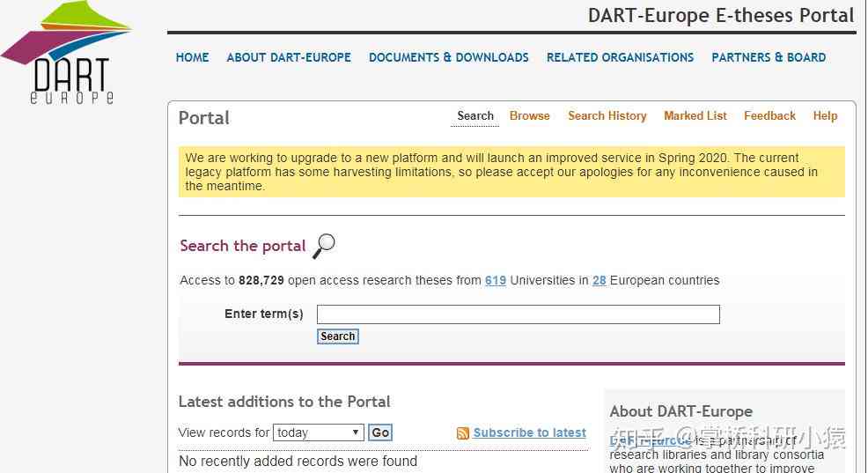
Task: Focus the Enter term(s) input field
Action: pyautogui.click(x=519, y=314)
